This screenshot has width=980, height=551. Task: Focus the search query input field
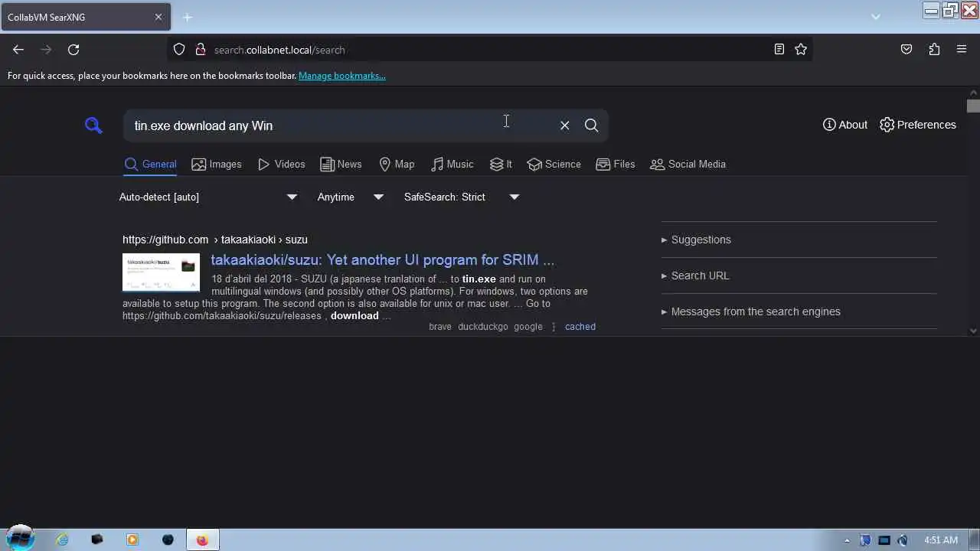[x=341, y=126]
